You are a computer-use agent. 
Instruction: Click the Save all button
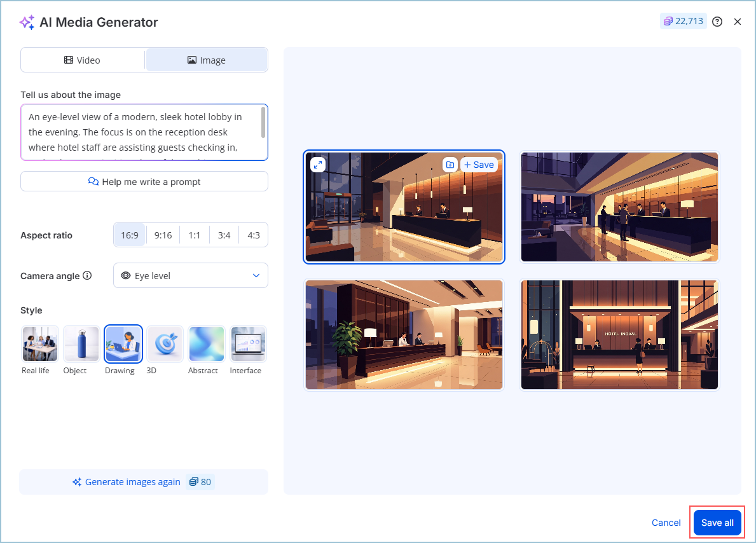click(x=717, y=523)
